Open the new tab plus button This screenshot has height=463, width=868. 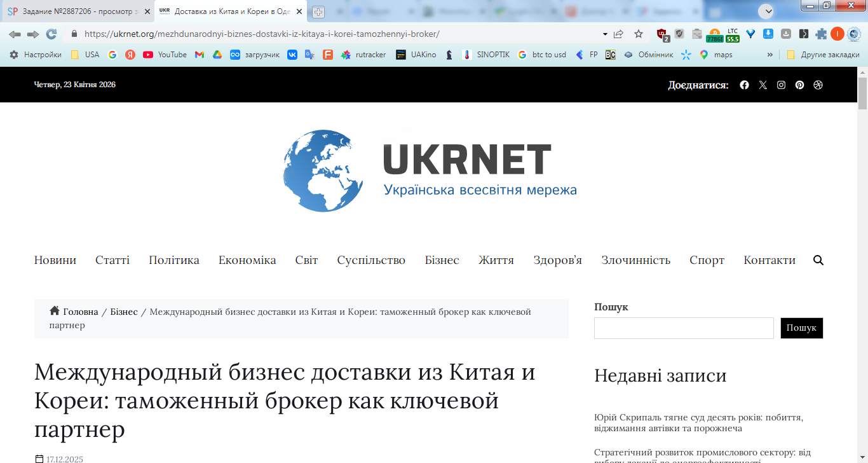click(318, 11)
